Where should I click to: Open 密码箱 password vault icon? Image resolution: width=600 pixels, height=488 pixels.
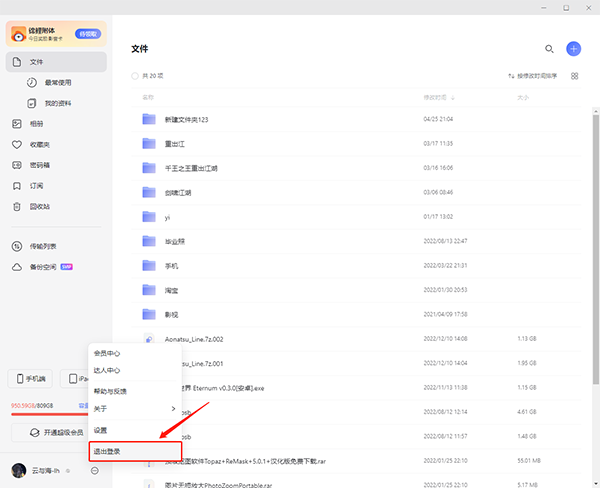(17, 165)
